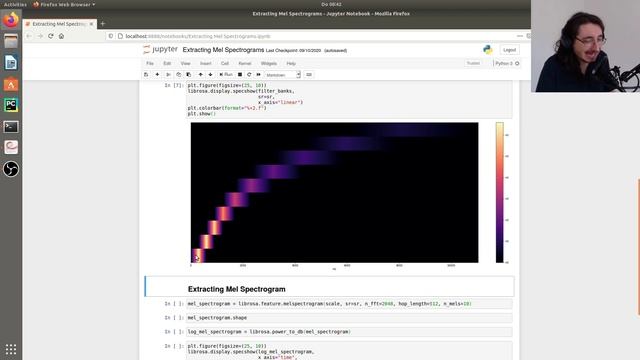Screen dimensions: 640x360
Task: Reload the page in Firefox
Action: [x=51, y=36]
